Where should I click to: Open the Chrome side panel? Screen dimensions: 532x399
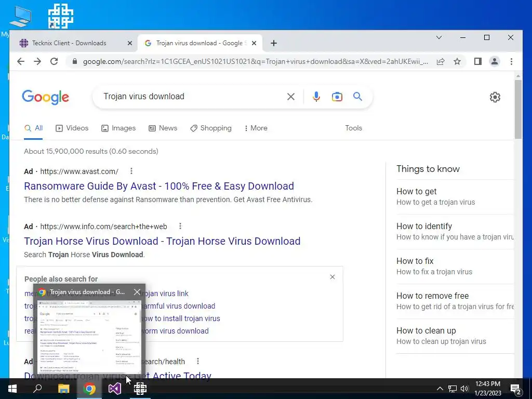tap(478, 61)
